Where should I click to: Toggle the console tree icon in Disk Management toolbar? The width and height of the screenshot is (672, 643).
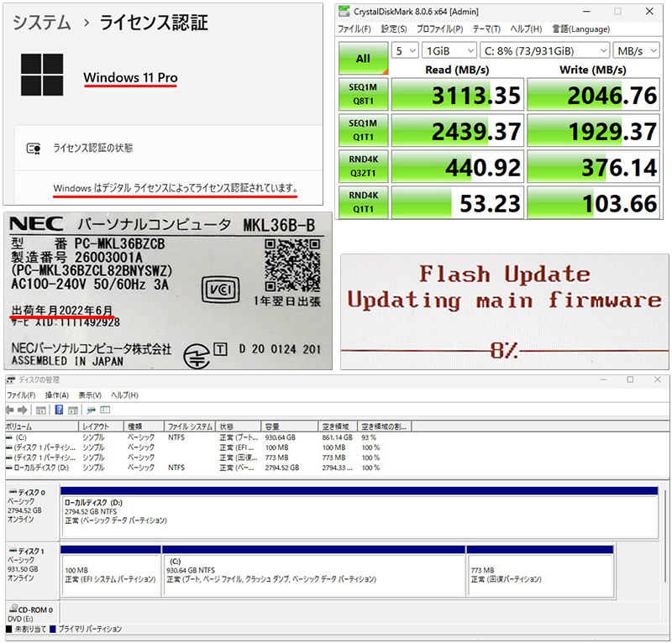click(x=40, y=410)
